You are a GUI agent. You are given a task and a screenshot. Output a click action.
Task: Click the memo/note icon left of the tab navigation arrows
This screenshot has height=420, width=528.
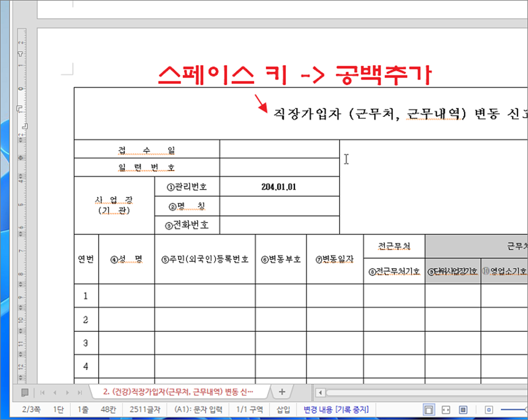pos(25,393)
